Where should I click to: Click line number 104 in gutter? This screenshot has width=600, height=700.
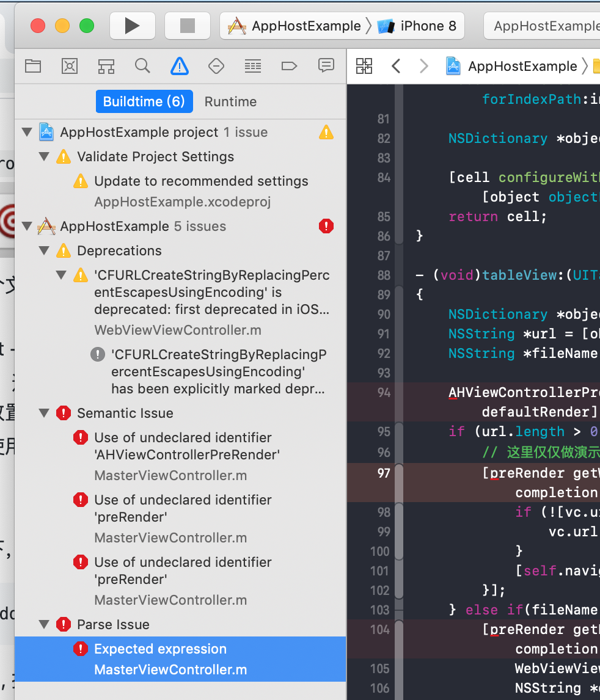(x=380, y=630)
